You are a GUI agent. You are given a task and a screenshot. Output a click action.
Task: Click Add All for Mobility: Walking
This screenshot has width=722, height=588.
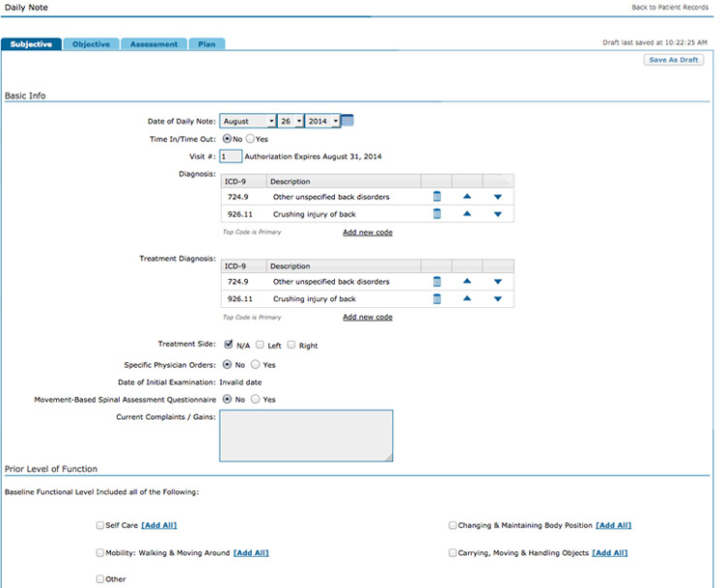(251, 552)
